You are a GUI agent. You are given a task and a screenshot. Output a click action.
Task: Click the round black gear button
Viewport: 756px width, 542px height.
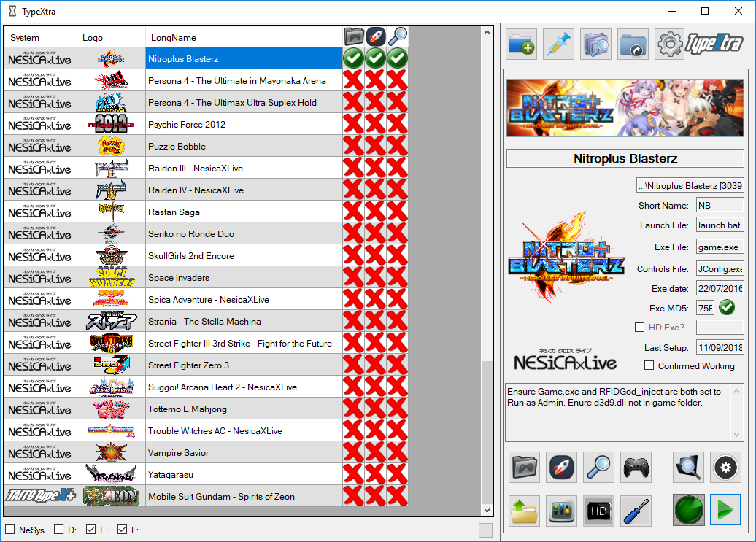725,467
